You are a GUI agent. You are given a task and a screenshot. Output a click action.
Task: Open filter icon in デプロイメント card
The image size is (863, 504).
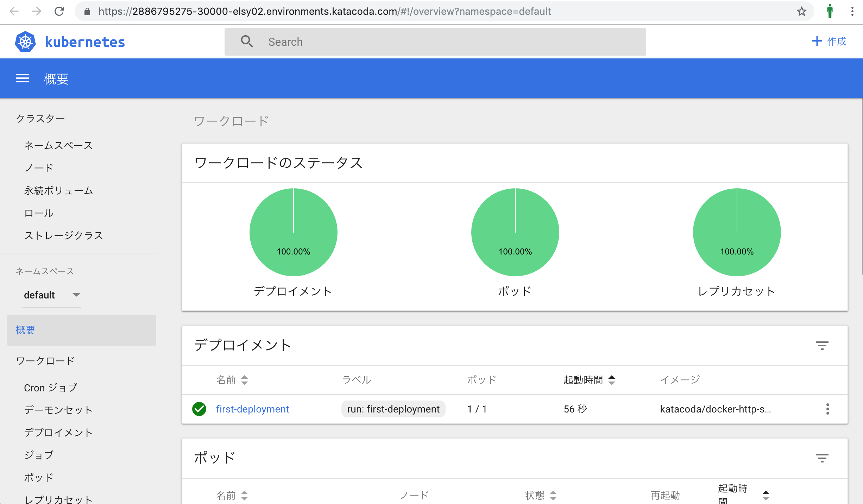pyautogui.click(x=822, y=345)
